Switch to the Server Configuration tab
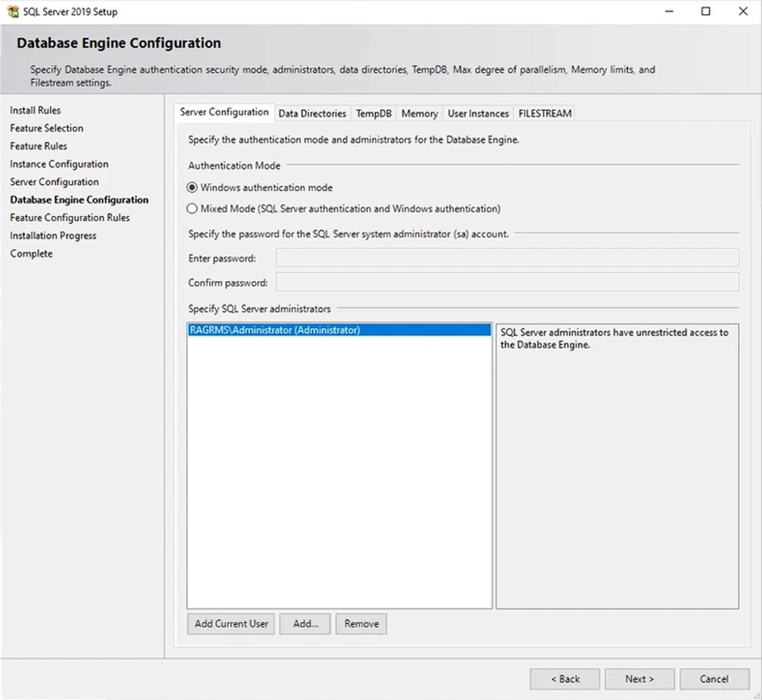Viewport: 762px width, 700px height. (x=224, y=112)
